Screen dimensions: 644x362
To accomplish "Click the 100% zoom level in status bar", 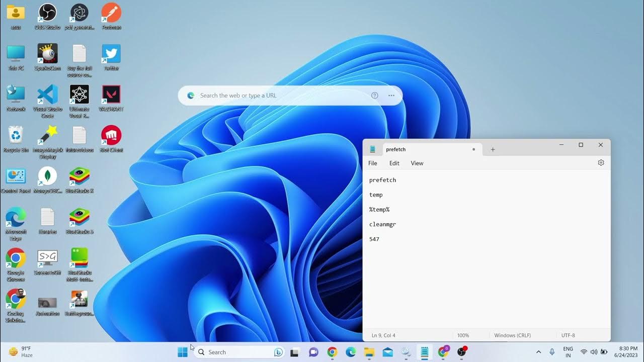I will point(463,335).
